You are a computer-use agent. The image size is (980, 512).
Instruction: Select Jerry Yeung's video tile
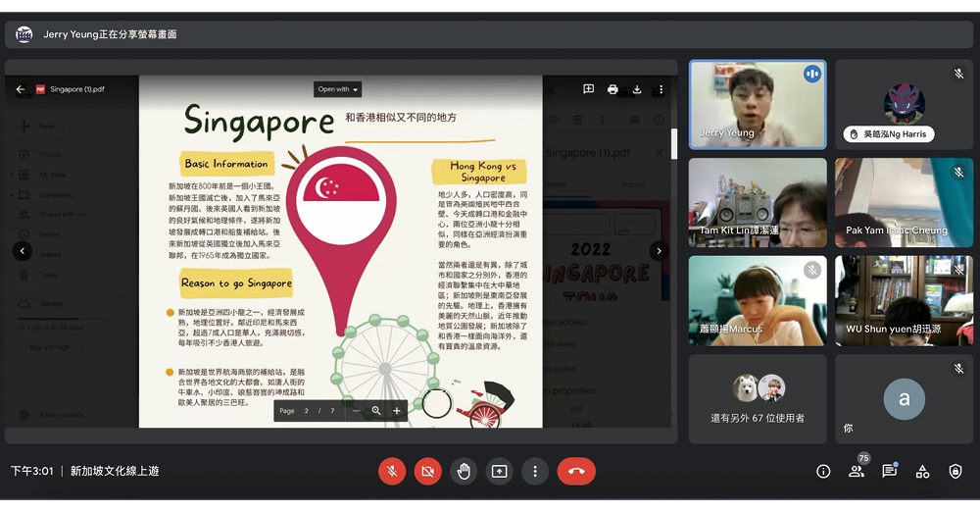[758, 105]
